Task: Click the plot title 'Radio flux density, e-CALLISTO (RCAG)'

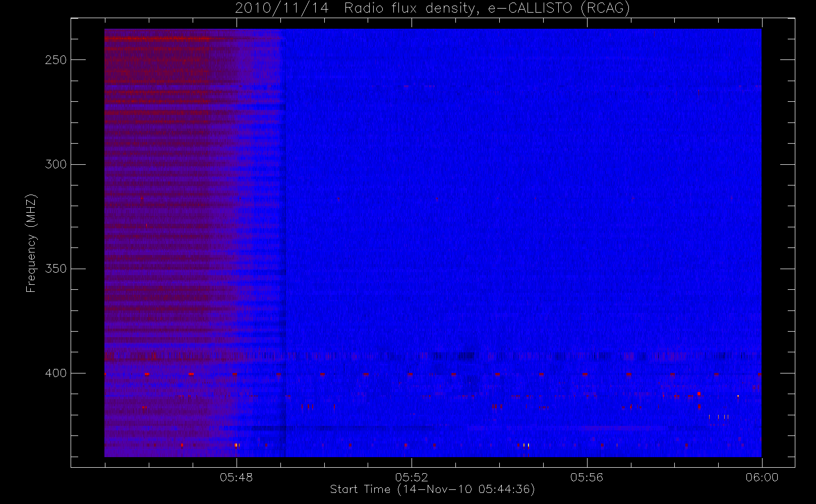Action: click(487, 9)
